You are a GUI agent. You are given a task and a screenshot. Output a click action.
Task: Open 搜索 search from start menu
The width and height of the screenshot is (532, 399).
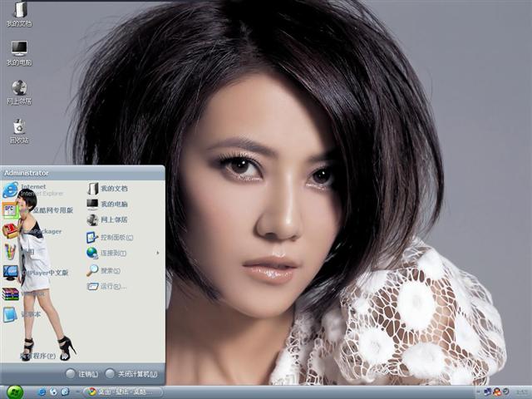[103, 270]
